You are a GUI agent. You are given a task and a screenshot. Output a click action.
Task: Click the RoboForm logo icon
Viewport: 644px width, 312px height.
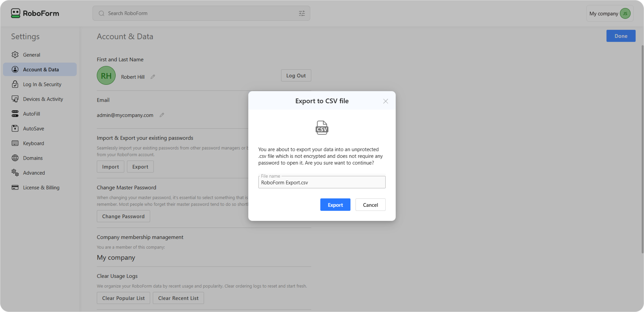15,13
